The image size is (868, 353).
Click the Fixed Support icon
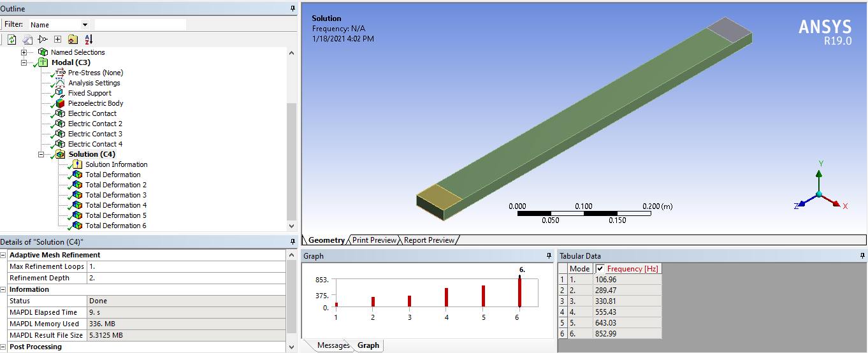tap(60, 93)
